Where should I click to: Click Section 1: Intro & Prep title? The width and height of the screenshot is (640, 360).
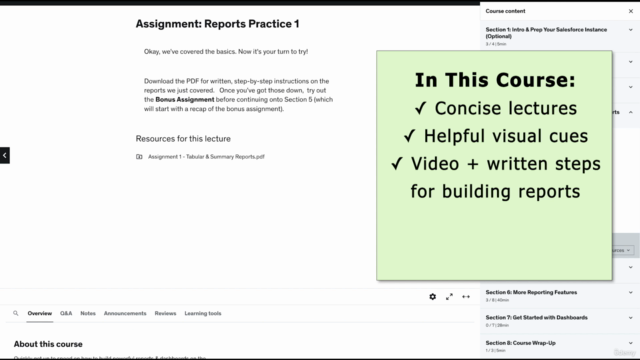pos(546,33)
